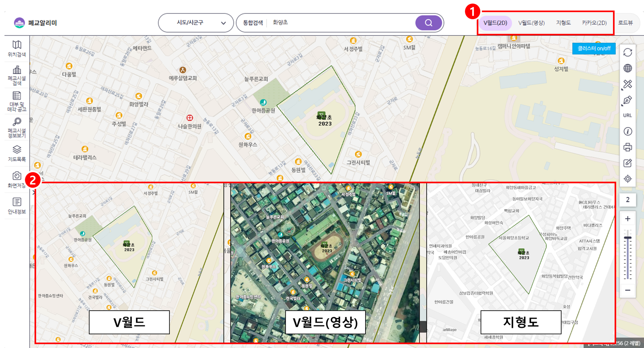Click the zoom level slider handle
The height and width of the screenshot is (348, 644).
628,238
